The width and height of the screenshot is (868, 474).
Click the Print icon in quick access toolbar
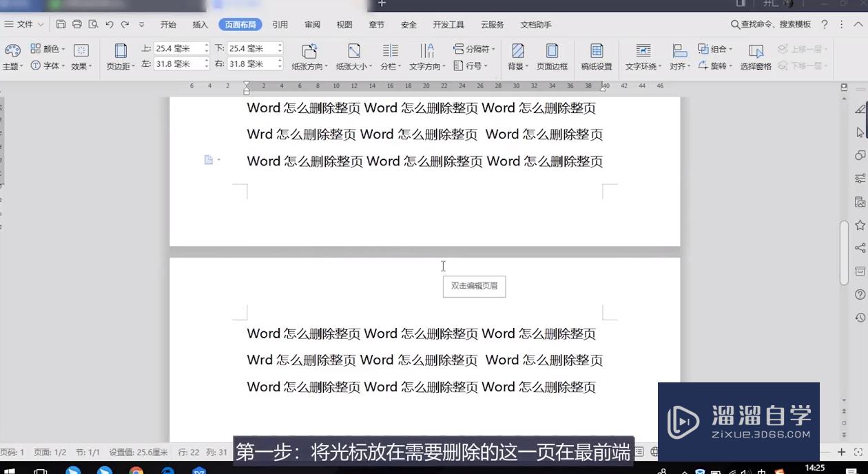click(x=76, y=23)
